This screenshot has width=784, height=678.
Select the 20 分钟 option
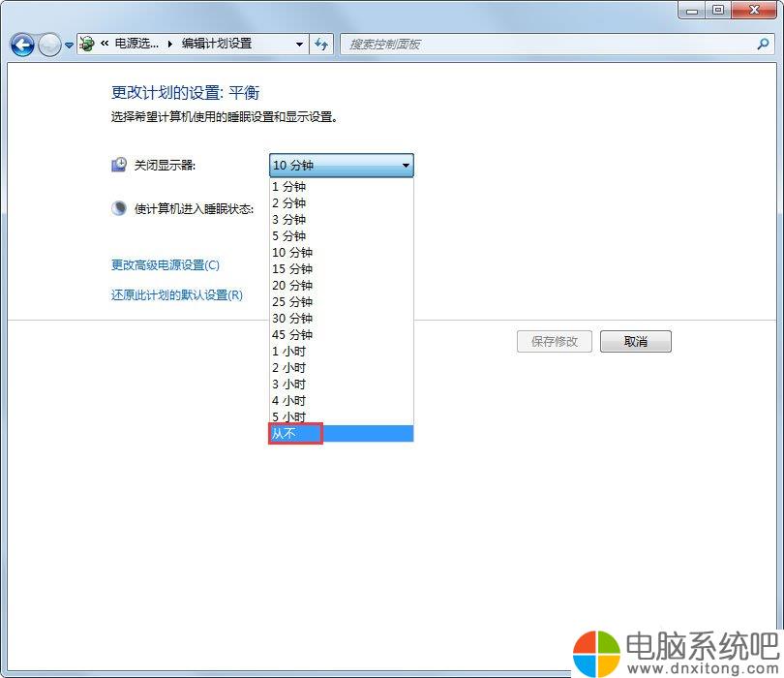pos(342,286)
